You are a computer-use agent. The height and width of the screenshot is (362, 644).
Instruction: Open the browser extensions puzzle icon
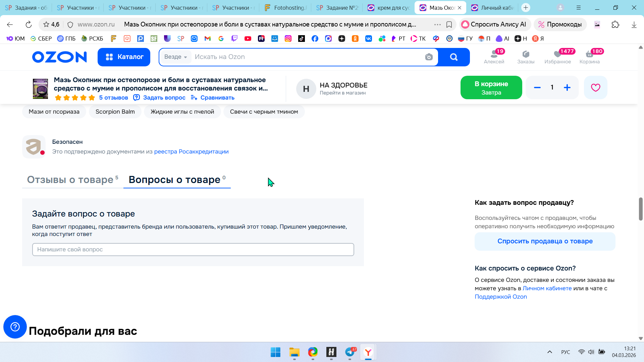pos(615,24)
